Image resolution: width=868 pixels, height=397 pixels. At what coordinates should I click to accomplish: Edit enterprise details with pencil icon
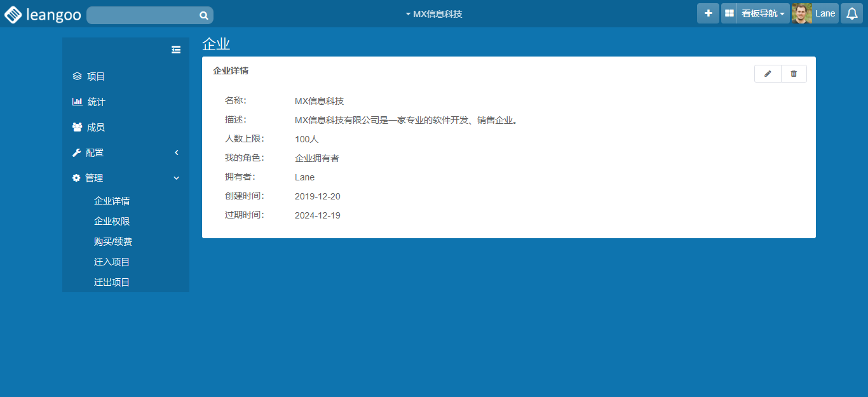click(768, 74)
